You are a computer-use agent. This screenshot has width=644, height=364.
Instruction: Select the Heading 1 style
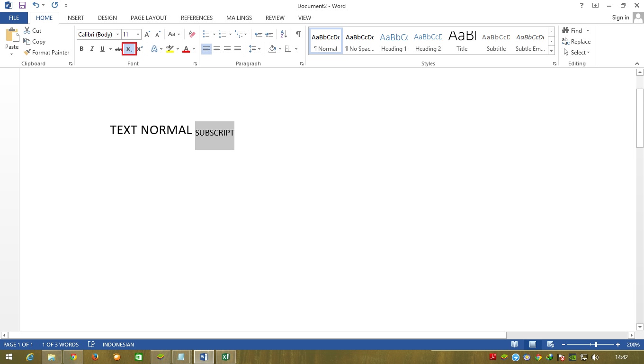click(394, 41)
